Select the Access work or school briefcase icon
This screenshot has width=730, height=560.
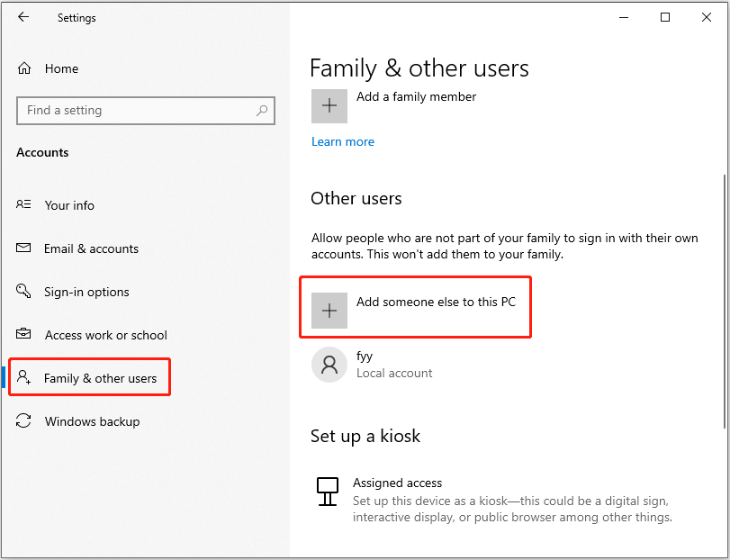click(24, 334)
